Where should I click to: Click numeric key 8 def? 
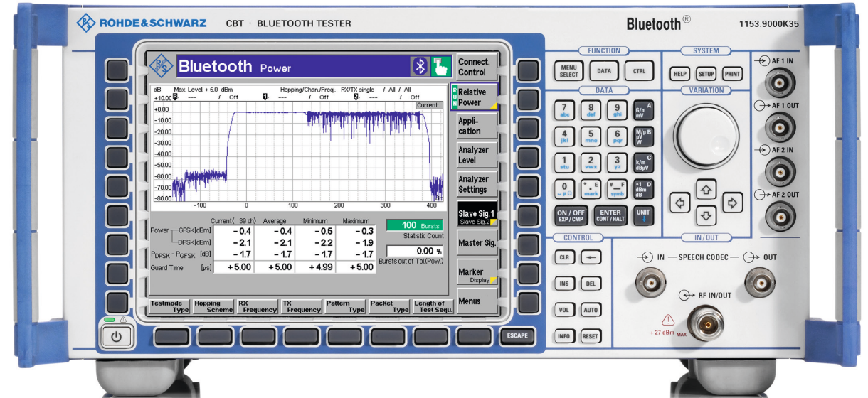pos(591,109)
